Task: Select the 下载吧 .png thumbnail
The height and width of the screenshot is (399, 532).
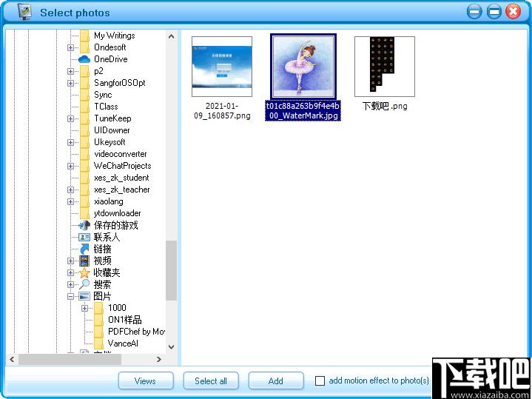Action: 385,67
